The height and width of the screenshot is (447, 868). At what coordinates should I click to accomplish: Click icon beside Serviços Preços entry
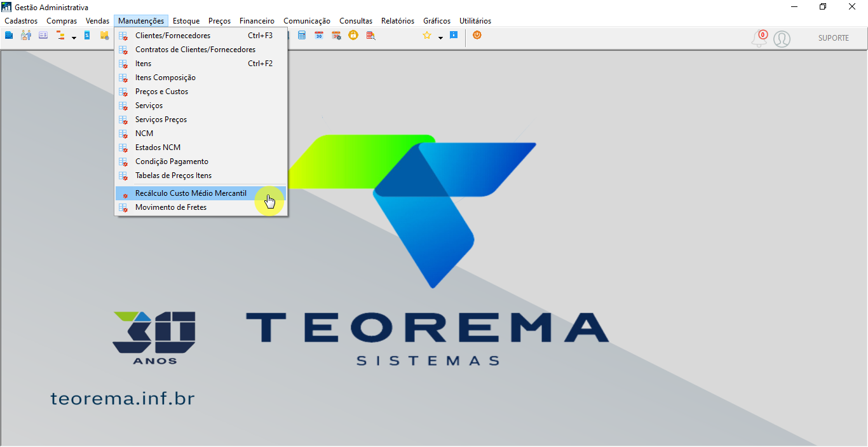tap(124, 120)
